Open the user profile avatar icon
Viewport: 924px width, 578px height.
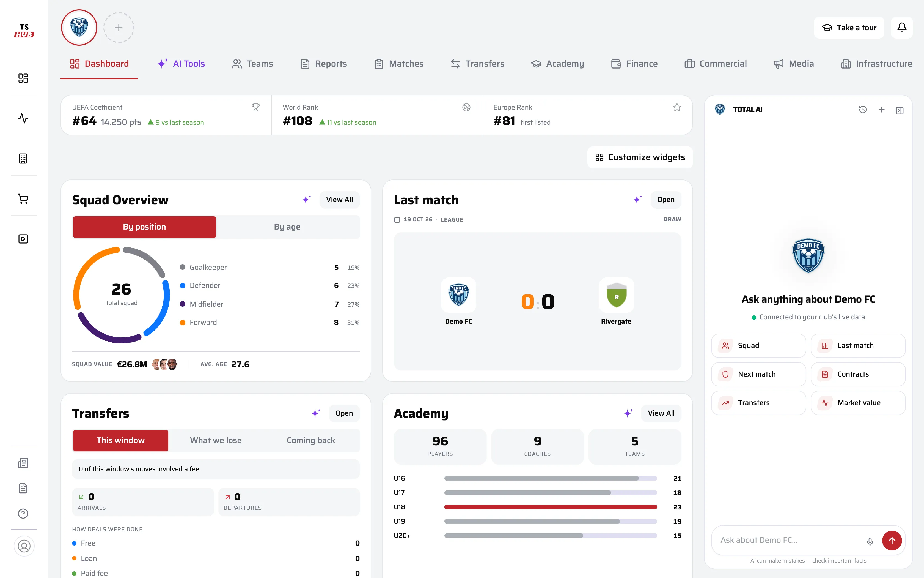pos(24,546)
